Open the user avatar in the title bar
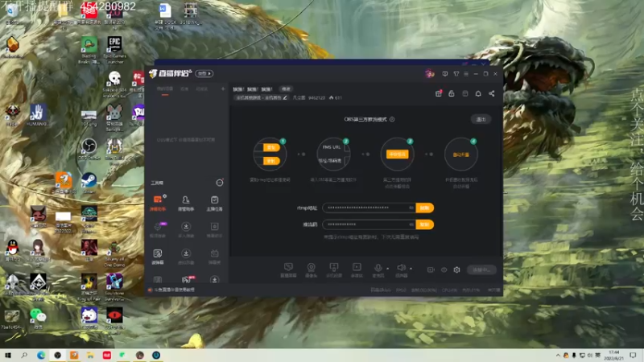Image resolution: width=644 pixels, height=362 pixels. click(430, 73)
